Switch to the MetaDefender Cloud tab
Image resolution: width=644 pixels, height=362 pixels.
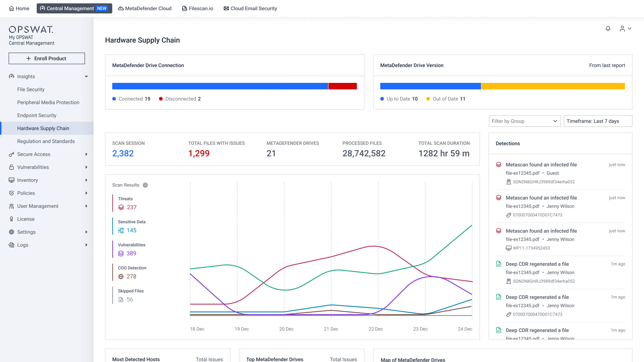tap(145, 8)
